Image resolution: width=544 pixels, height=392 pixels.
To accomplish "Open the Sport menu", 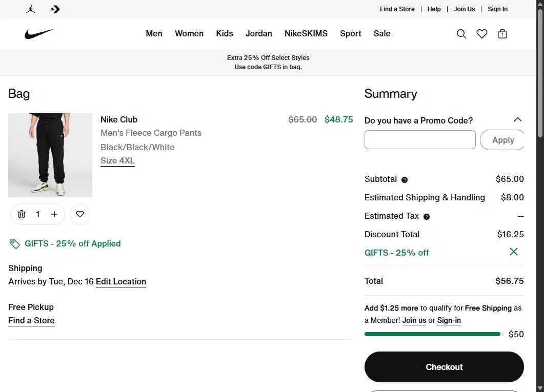I will click(350, 34).
